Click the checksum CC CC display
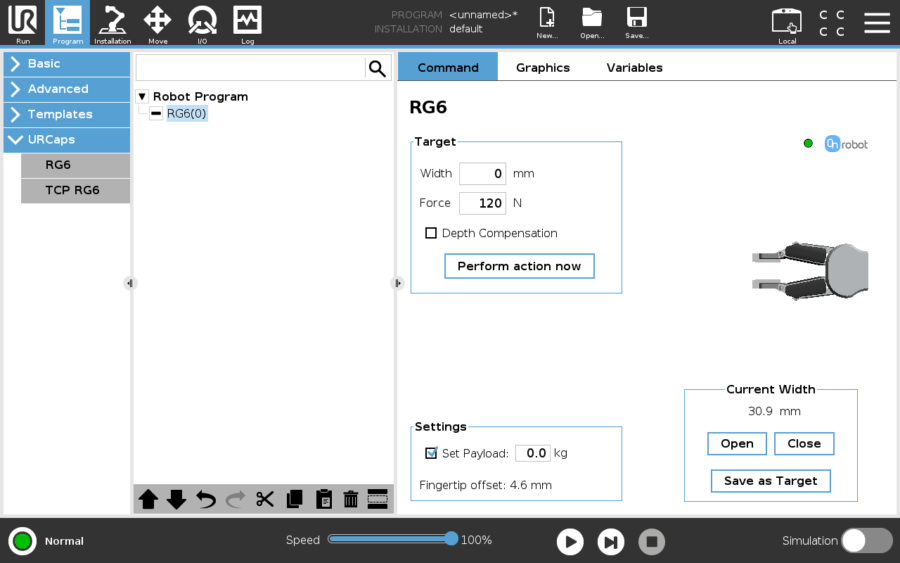The width and height of the screenshot is (900, 563). 832,23
